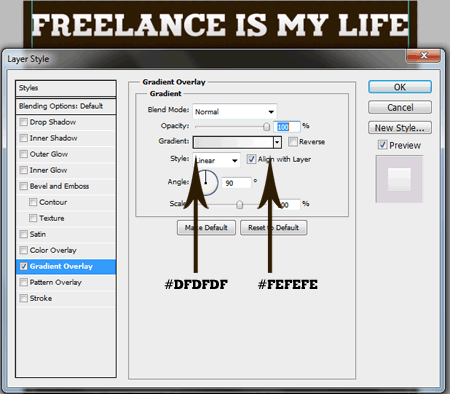Click the Opacity value field

[x=287, y=127]
